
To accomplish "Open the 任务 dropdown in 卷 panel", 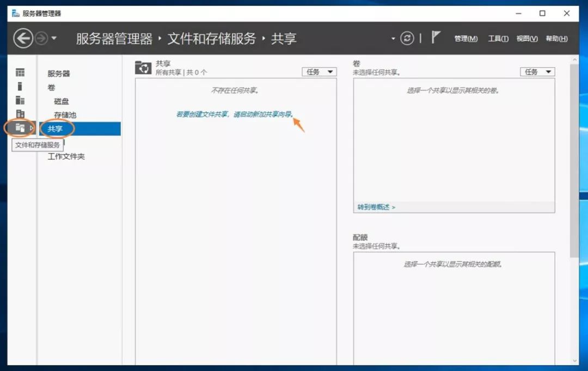I will point(537,72).
